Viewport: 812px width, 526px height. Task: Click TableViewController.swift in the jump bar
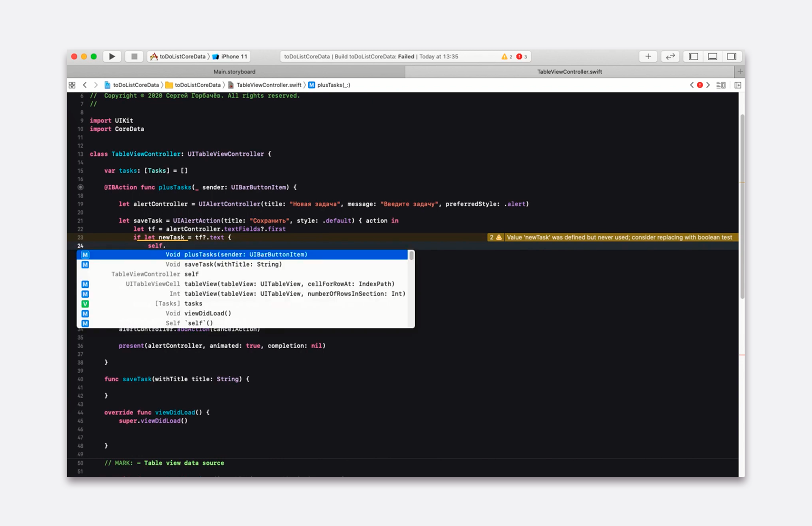point(268,85)
